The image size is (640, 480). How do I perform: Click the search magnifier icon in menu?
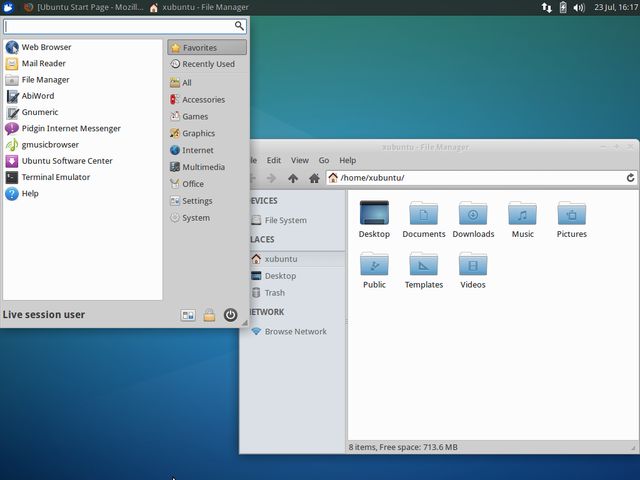pos(239,26)
